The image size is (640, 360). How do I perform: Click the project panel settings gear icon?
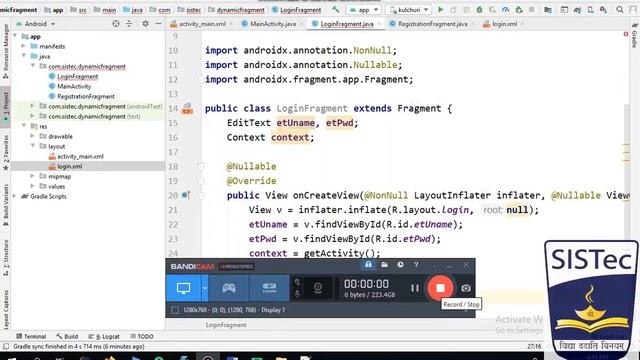(x=145, y=24)
